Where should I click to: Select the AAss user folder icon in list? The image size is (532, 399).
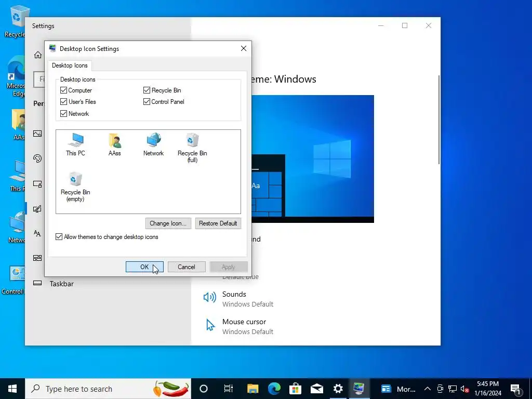pos(115,144)
